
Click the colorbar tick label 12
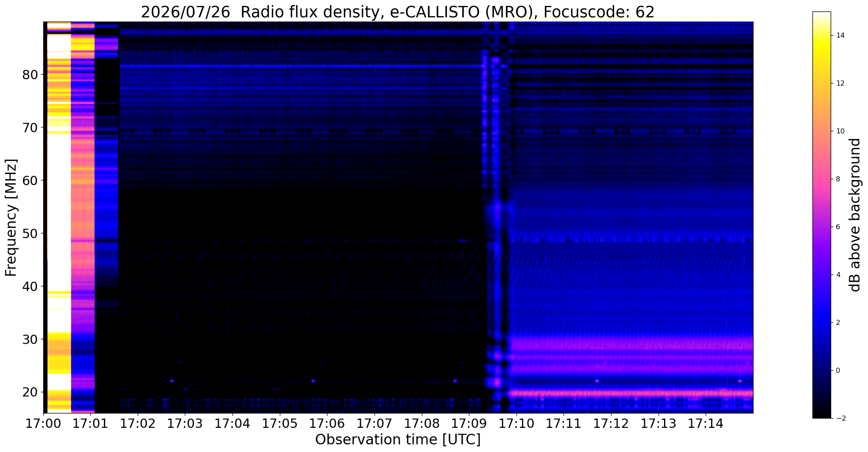[x=840, y=83]
